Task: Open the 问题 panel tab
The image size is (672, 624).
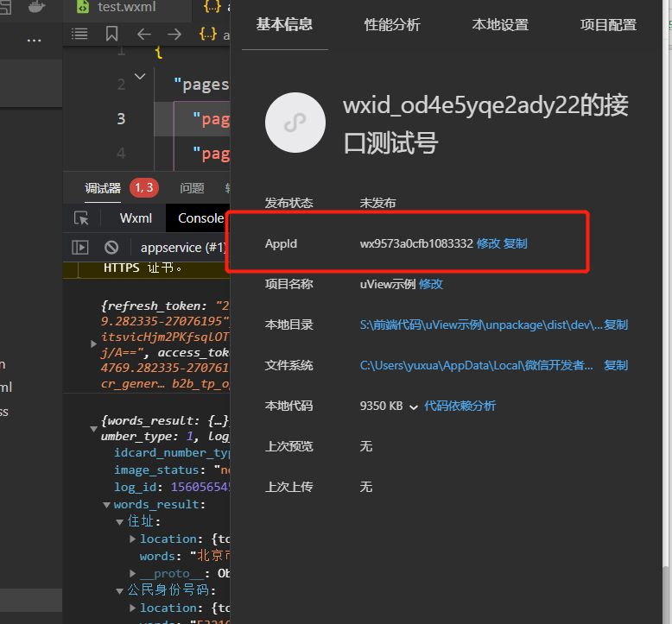Action: (192, 188)
